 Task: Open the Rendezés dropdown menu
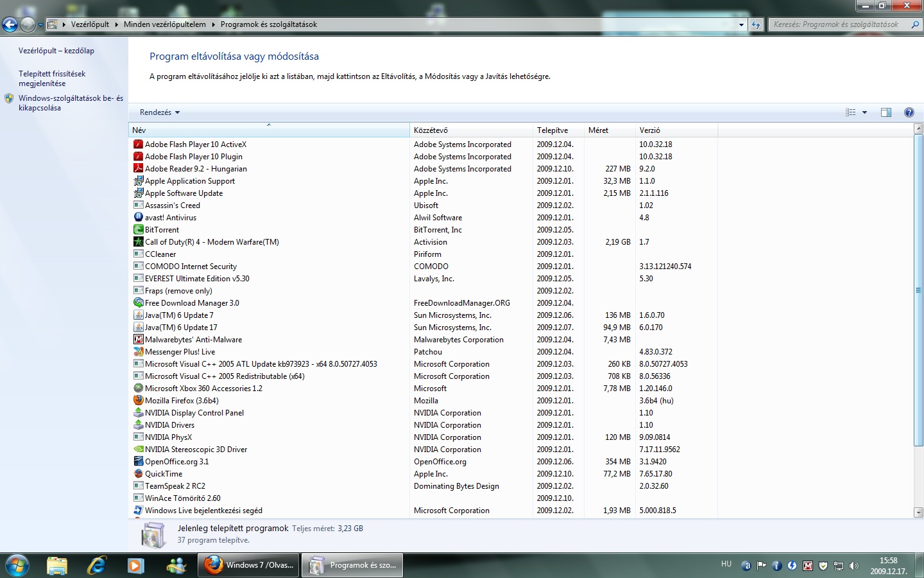pyautogui.click(x=159, y=112)
